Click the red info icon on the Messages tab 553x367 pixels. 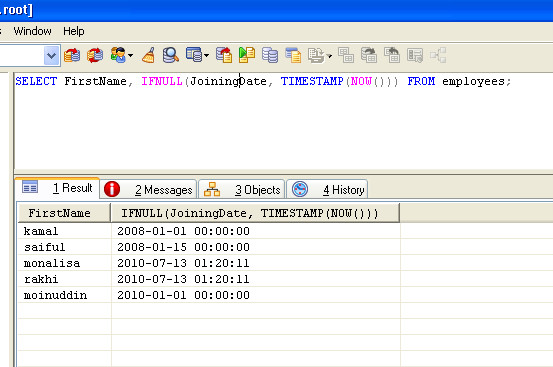click(112, 189)
